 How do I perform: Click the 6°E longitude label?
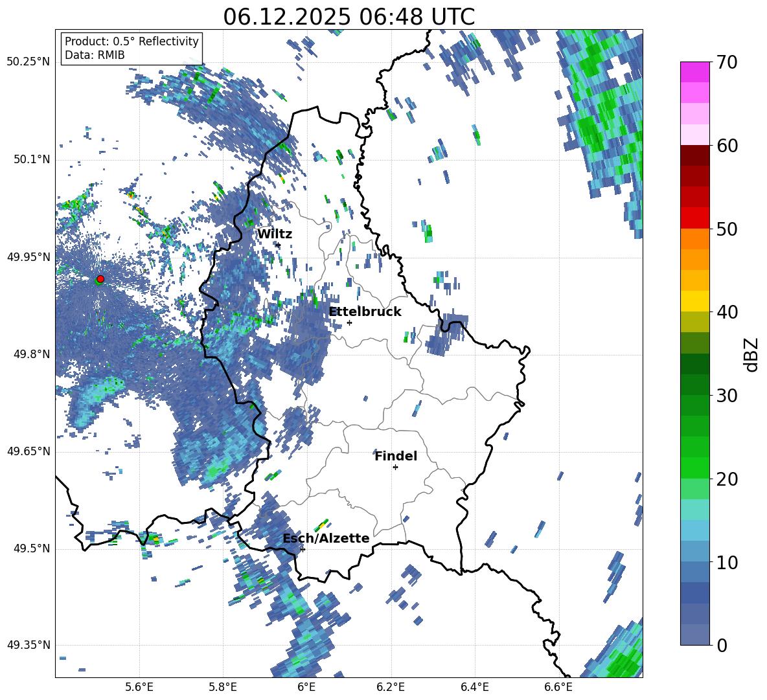[x=306, y=687]
